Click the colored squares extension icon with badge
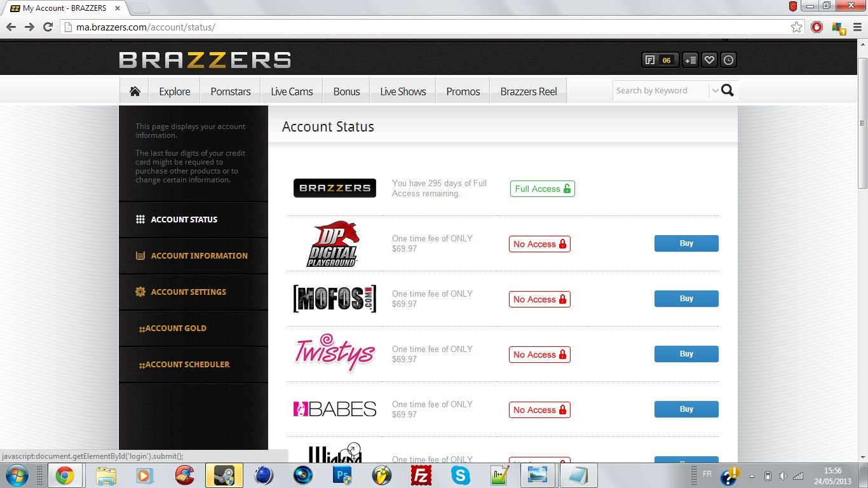The image size is (868, 488). click(838, 28)
